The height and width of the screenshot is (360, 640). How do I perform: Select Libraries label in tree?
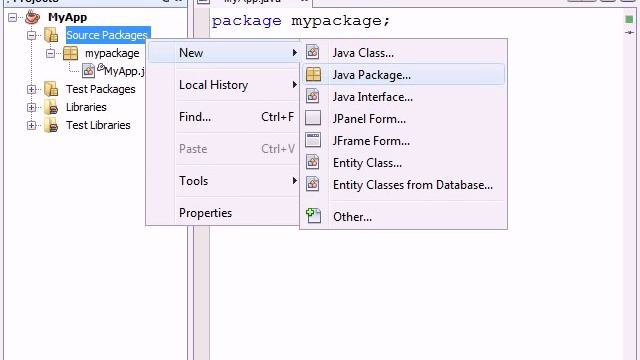click(86, 107)
